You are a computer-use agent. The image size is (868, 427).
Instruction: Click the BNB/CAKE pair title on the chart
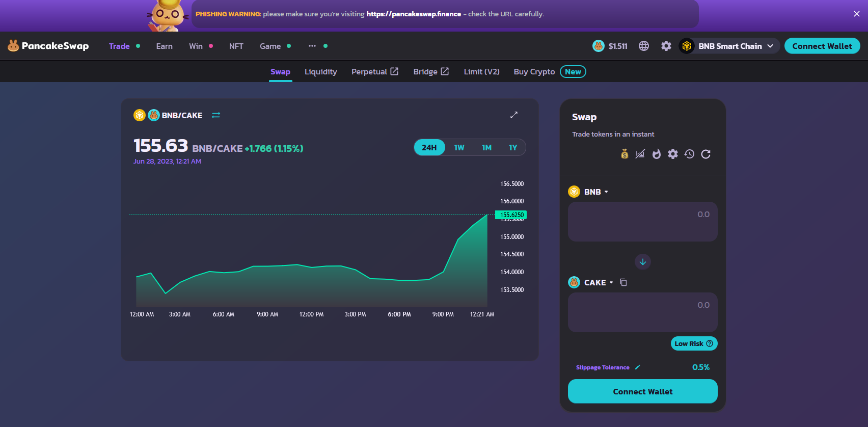[182, 115]
